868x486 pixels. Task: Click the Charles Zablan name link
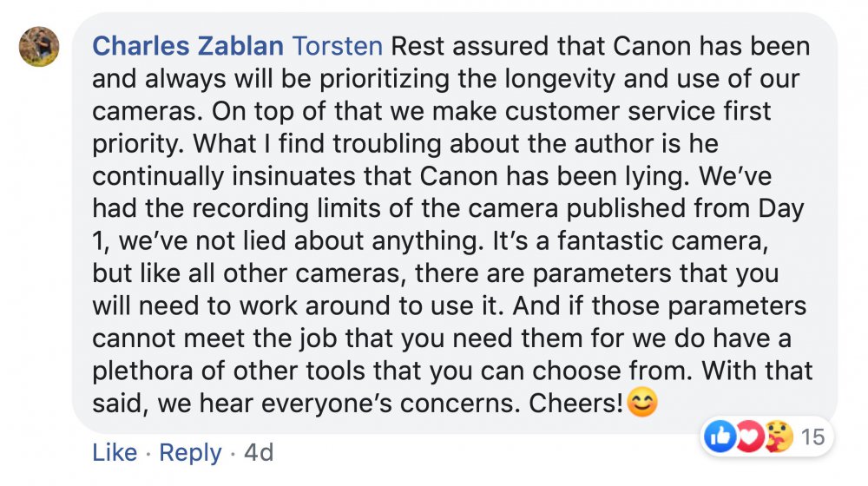[188, 46]
